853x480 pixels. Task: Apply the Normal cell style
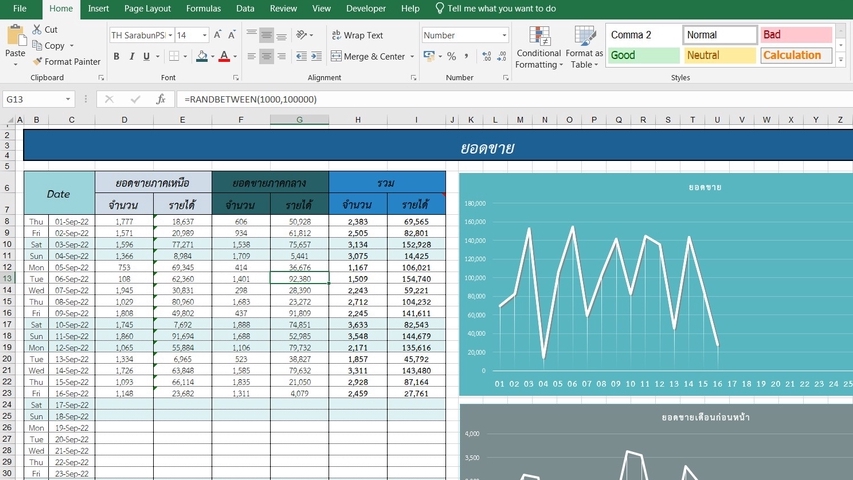[720, 35]
